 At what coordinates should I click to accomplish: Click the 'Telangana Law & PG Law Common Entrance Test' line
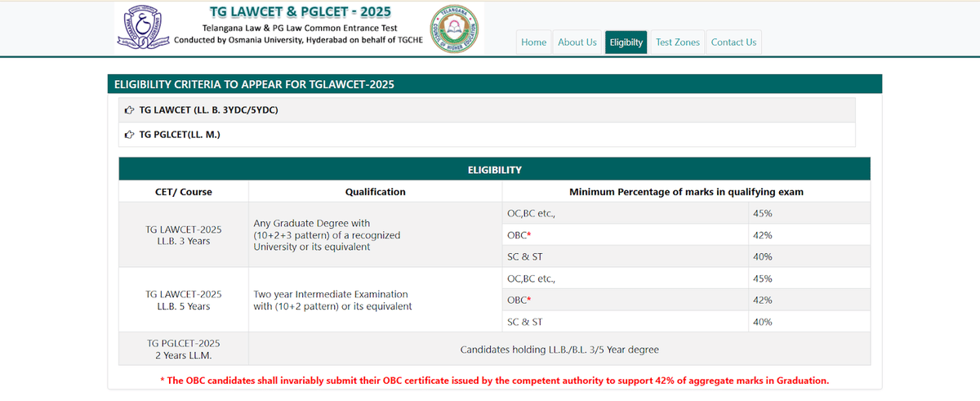pyautogui.click(x=300, y=29)
